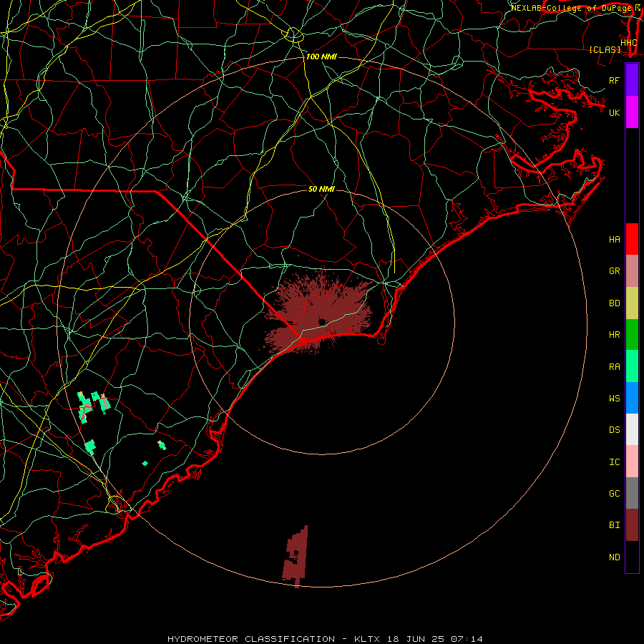
Task: Click the purple RF color swatch
Action: coord(632,80)
